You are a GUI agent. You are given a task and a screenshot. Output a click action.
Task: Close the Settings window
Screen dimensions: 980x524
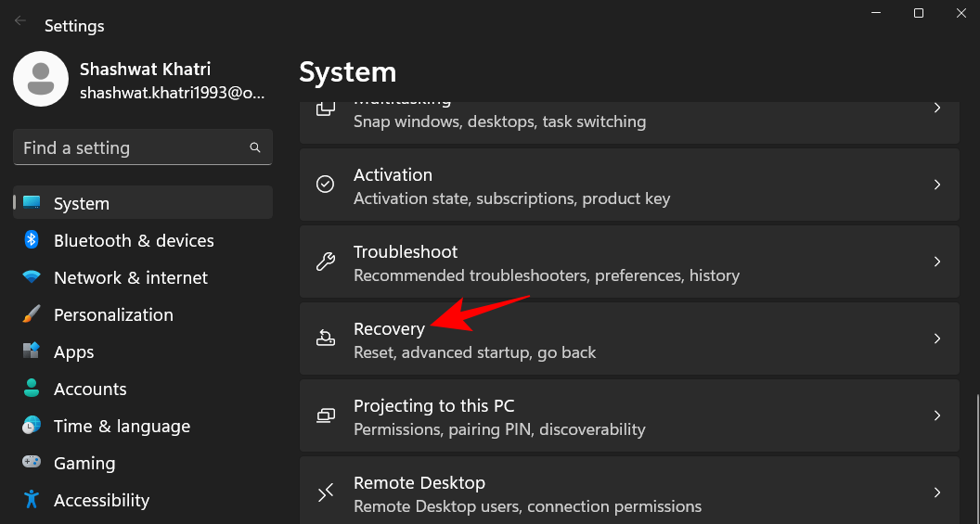pyautogui.click(x=961, y=13)
